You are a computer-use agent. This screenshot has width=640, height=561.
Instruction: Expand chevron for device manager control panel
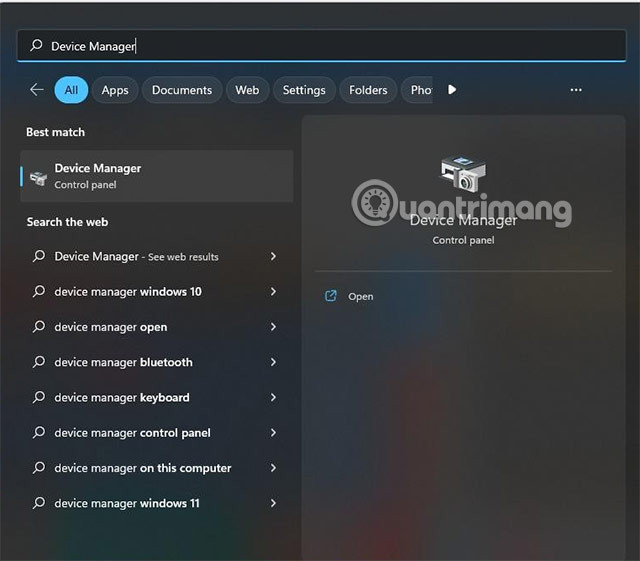pyautogui.click(x=273, y=433)
